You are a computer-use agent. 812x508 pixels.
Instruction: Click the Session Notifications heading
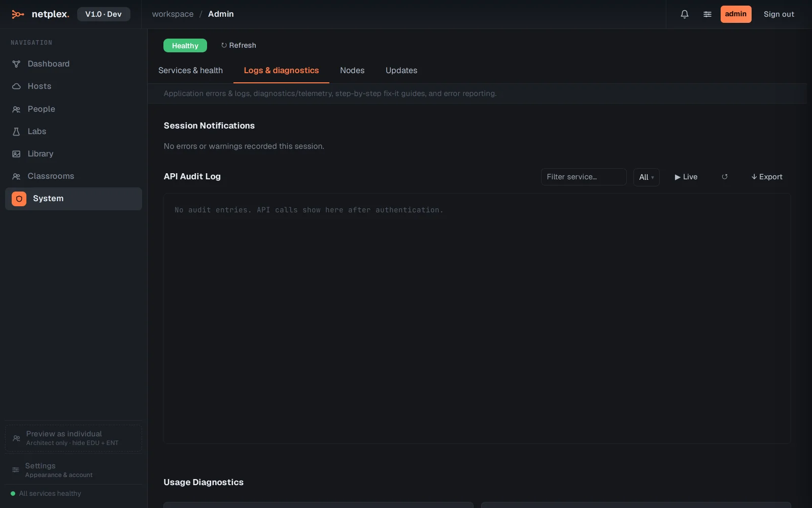pos(209,125)
